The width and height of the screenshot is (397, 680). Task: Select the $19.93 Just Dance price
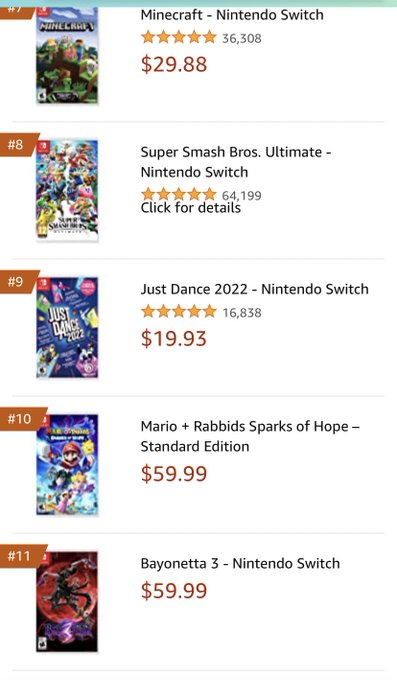[x=174, y=339]
